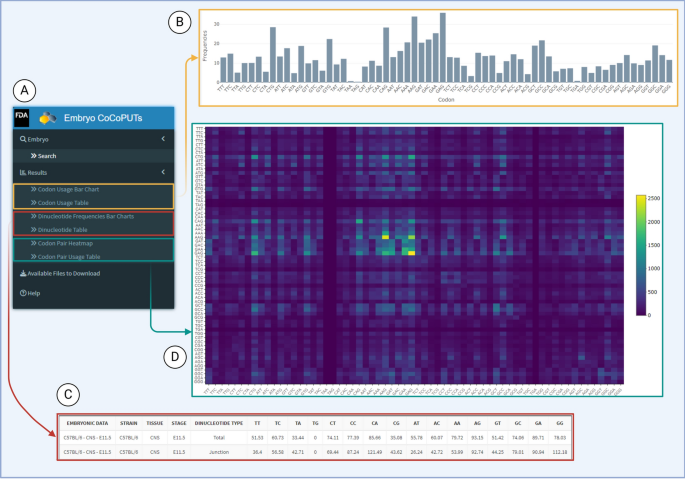Image resolution: width=685 pixels, height=479 pixels.
Task: Click the Embryo CoCoPUTs molecule logo
Action: 49,118
